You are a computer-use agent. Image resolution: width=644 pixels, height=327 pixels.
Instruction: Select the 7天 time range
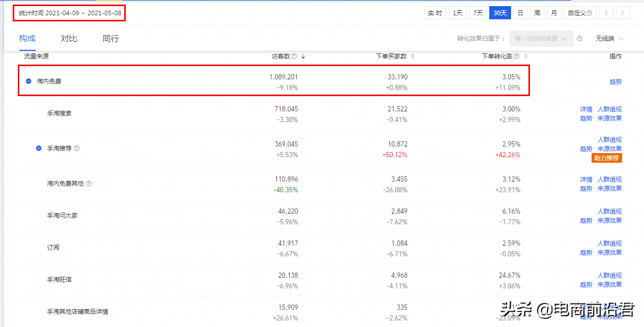(x=478, y=13)
